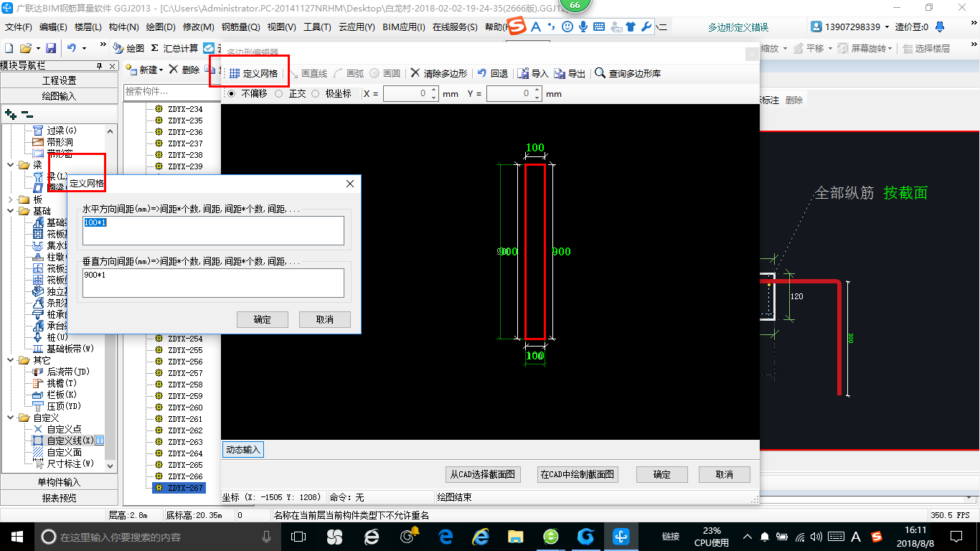Click the horizontal spacing input field 100*1
This screenshot has height=551, width=980.
213,230
